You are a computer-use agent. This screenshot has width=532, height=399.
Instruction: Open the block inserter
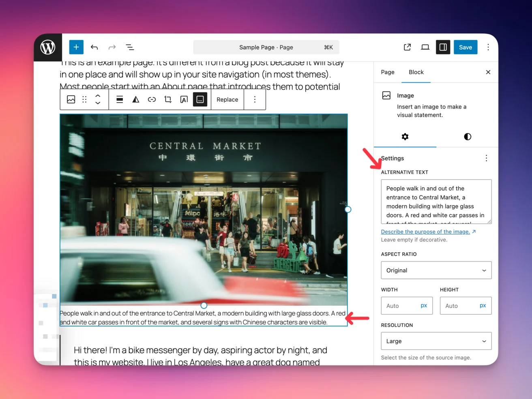pyautogui.click(x=76, y=47)
